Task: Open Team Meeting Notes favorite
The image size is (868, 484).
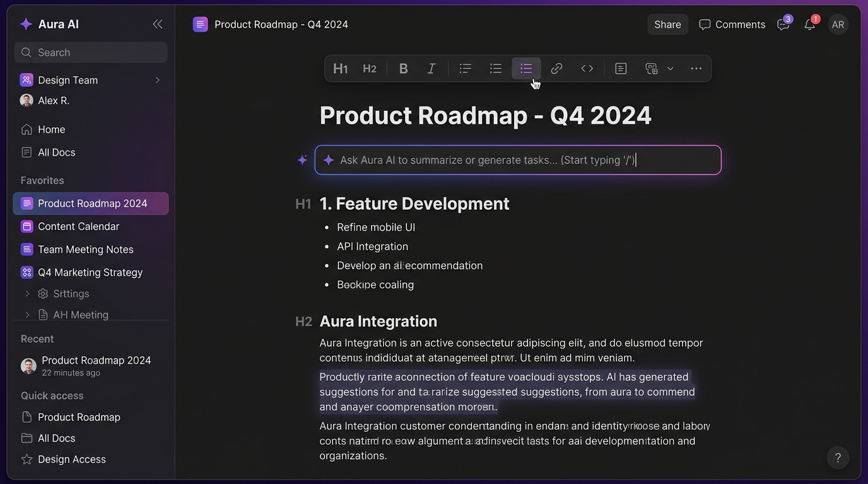Action: [77, 249]
